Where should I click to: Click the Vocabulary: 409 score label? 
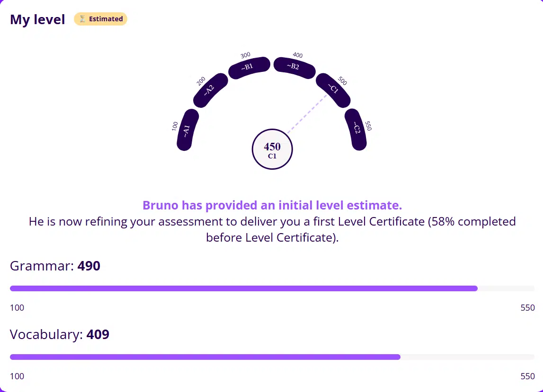pyautogui.click(x=60, y=335)
